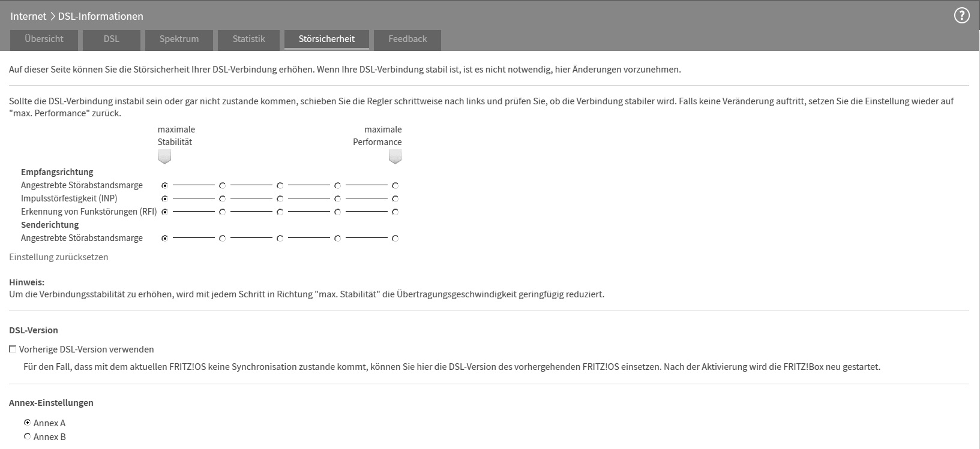Set Senderichtung Störabstandsmarge to fourth position
Viewport: 980px width, 449px height.
[x=337, y=238]
